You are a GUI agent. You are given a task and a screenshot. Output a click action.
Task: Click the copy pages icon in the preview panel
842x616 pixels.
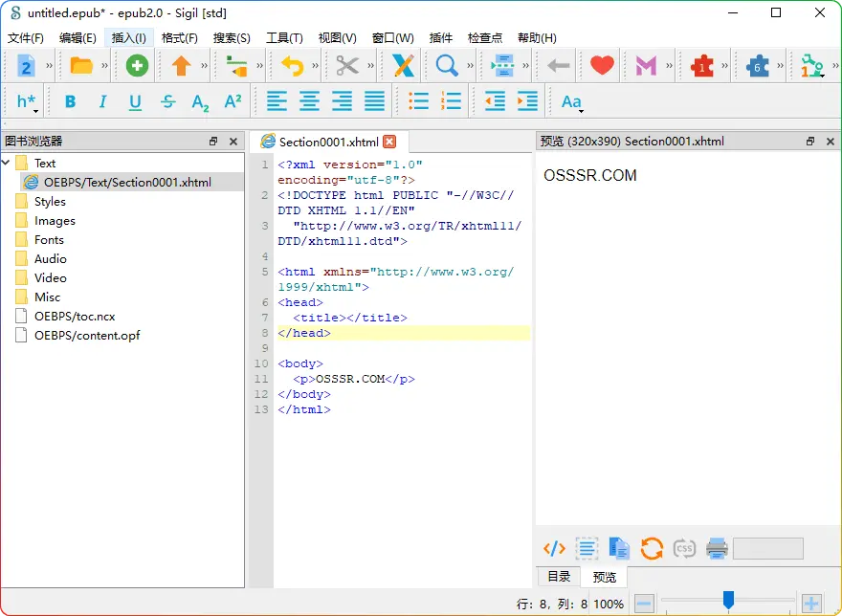pyautogui.click(x=619, y=548)
